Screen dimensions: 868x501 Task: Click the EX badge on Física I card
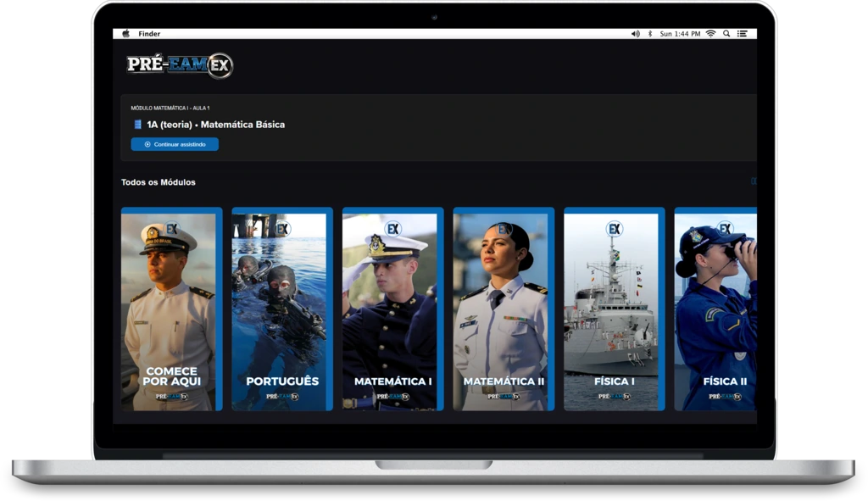point(614,229)
